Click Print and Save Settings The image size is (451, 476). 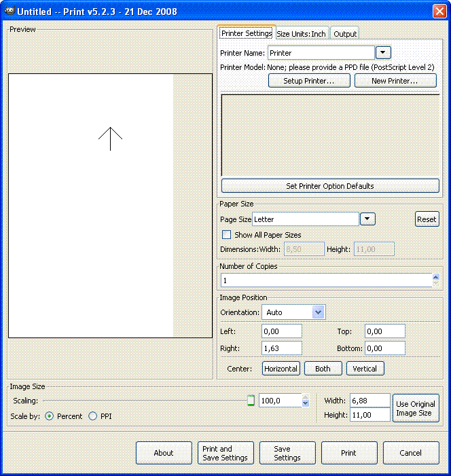pyautogui.click(x=225, y=453)
